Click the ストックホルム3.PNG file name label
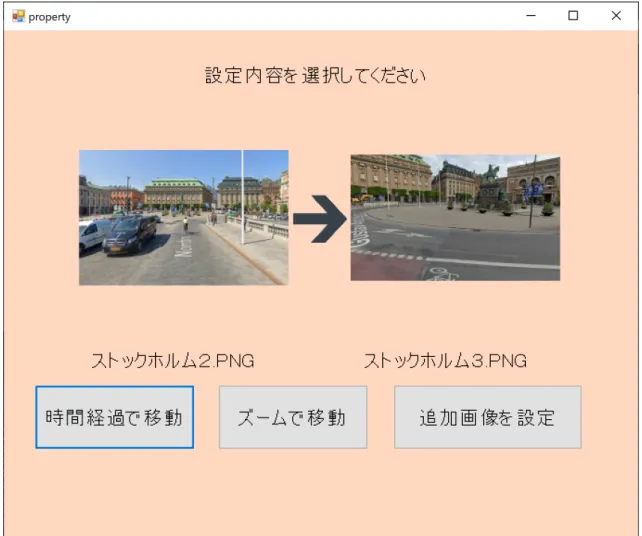 445,361
